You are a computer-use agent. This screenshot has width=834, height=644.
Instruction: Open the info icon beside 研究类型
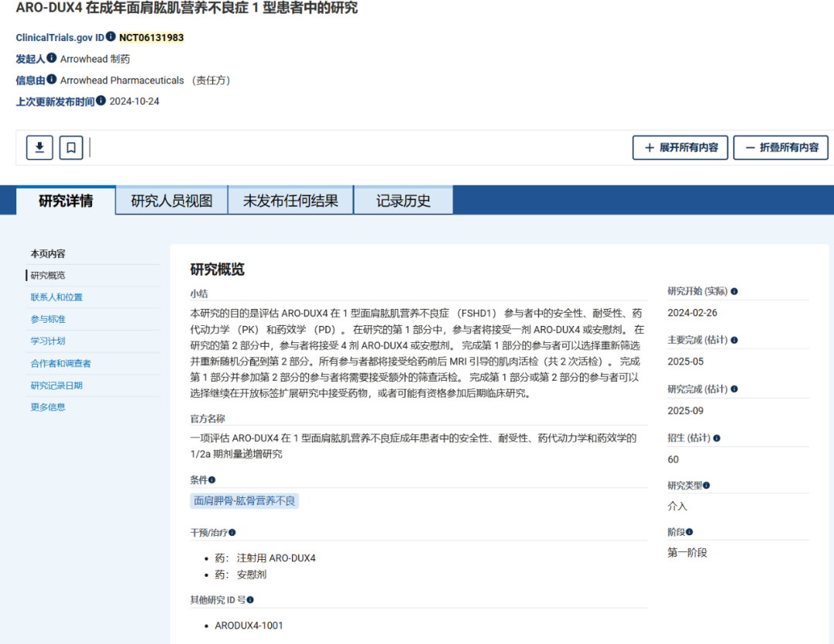tap(706, 485)
